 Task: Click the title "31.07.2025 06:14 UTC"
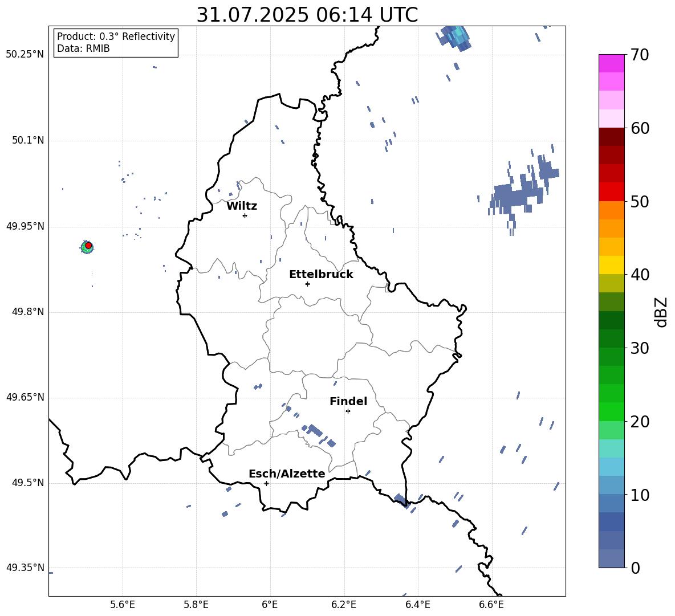[x=307, y=15]
